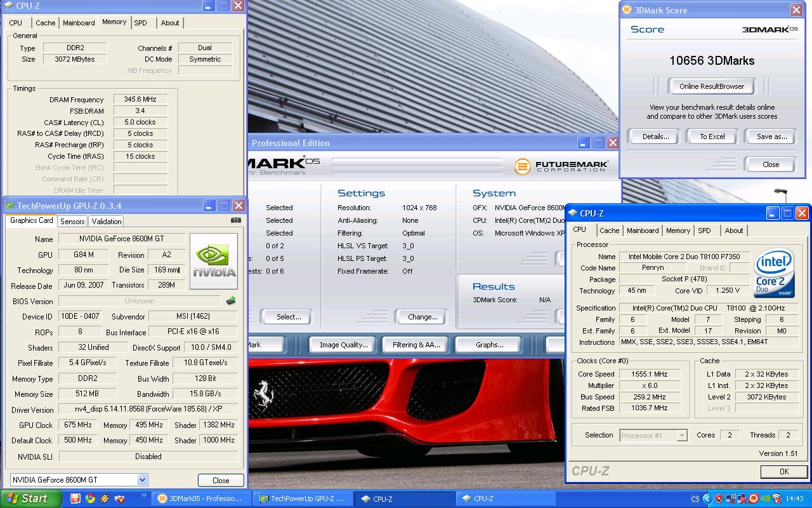Click the BIOS save chip icon in GPU-Z

[x=231, y=301]
